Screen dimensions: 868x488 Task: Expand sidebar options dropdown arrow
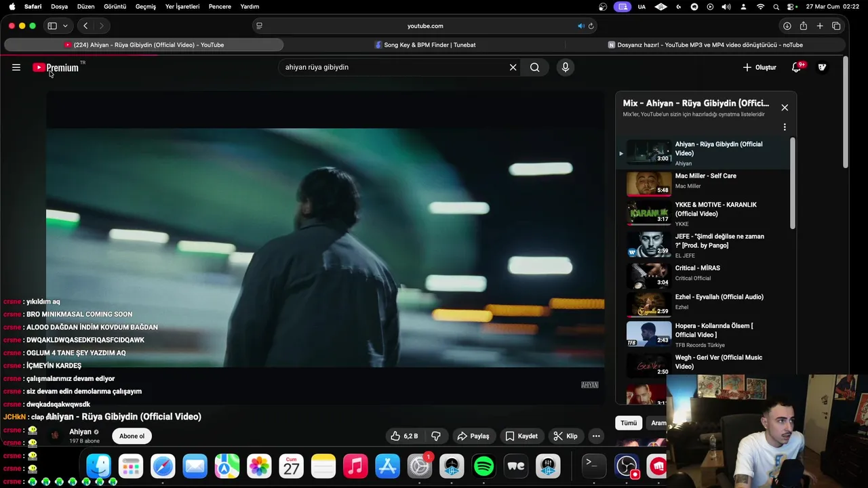(65, 26)
